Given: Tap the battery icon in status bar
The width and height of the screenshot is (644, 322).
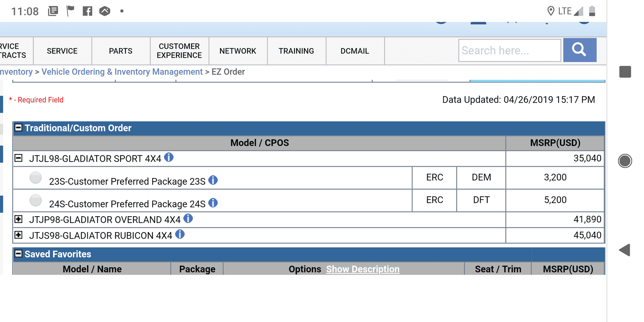Looking at the screenshot, I should pyautogui.click(x=592, y=11).
